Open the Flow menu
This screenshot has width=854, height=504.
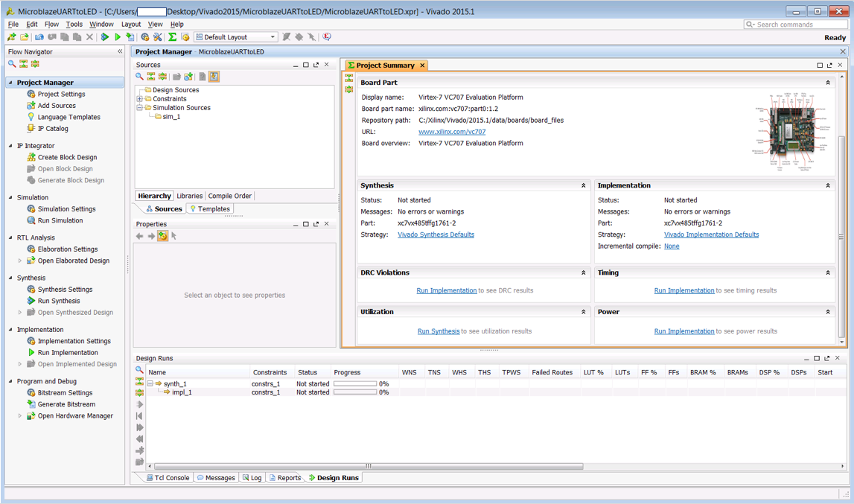tap(51, 24)
